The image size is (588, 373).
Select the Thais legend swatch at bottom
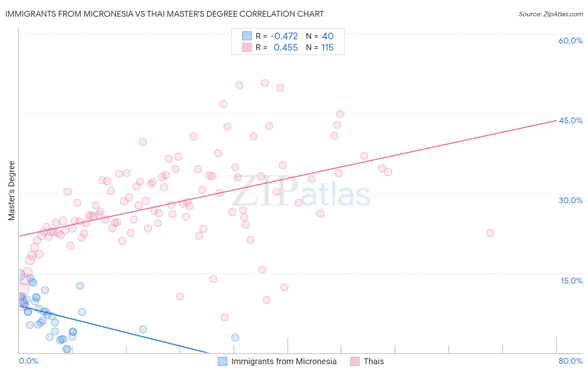point(355,361)
